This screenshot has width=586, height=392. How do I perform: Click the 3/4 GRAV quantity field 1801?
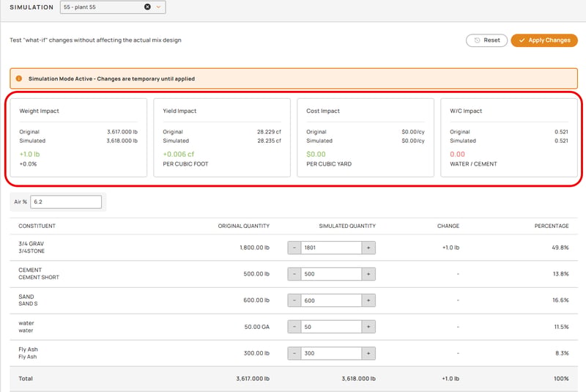coord(331,248)
